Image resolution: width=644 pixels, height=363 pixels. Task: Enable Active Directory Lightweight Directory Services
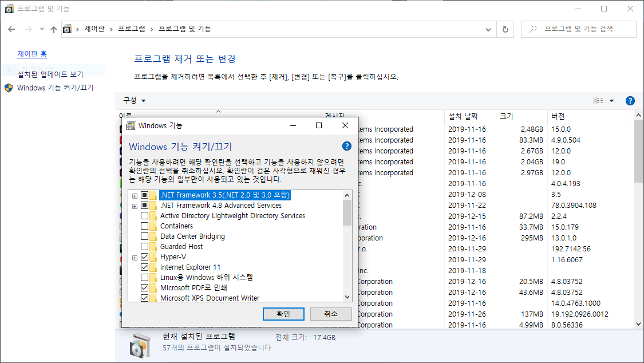(145, 216)
